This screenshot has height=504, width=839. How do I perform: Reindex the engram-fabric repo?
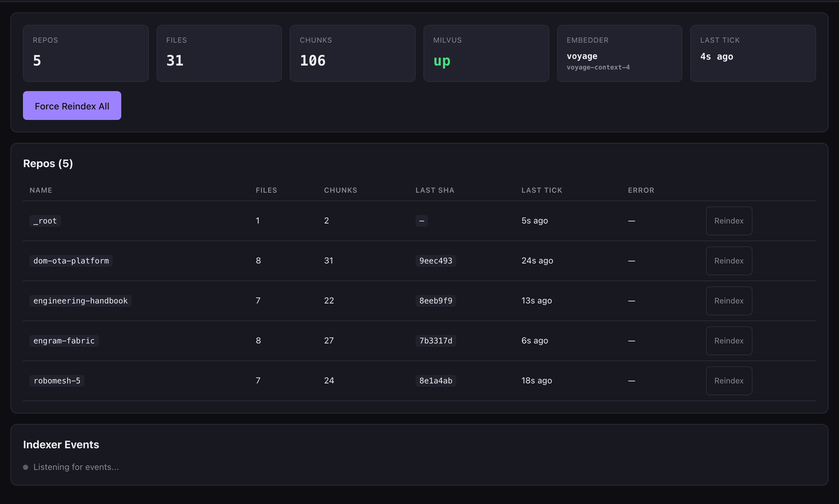(729, 341)
